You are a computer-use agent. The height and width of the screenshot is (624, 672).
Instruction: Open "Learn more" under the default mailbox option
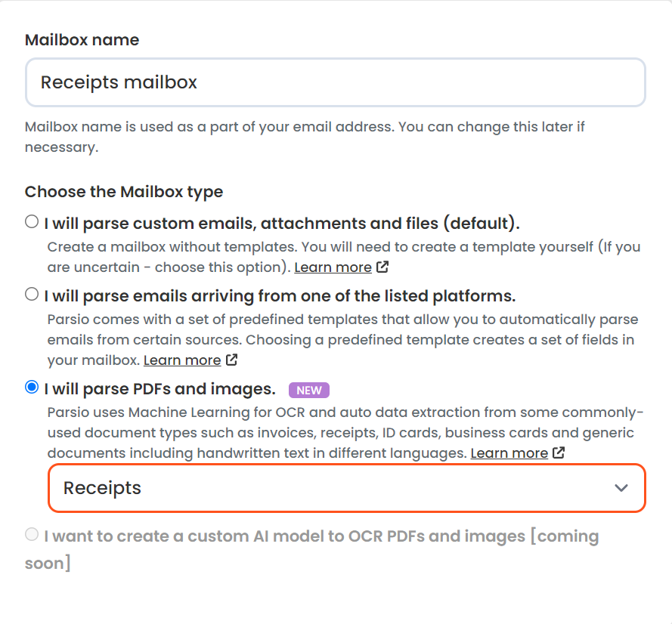click(333, 267)
